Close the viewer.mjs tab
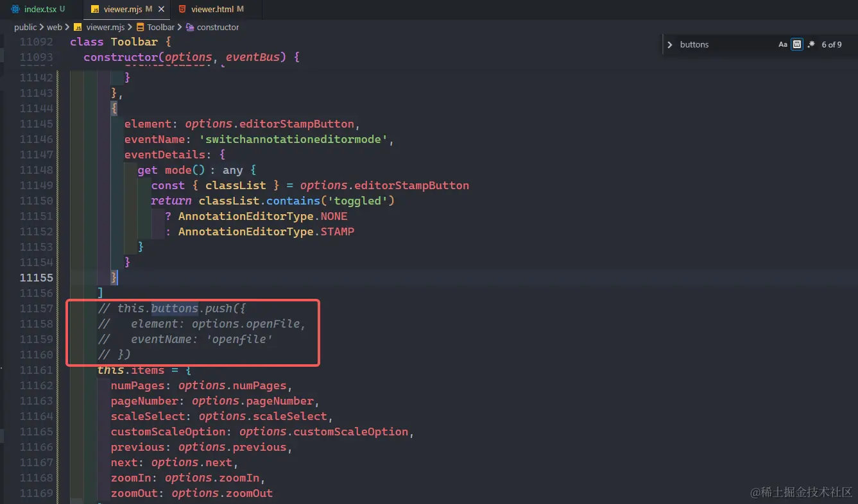 [x=161, y=10]
